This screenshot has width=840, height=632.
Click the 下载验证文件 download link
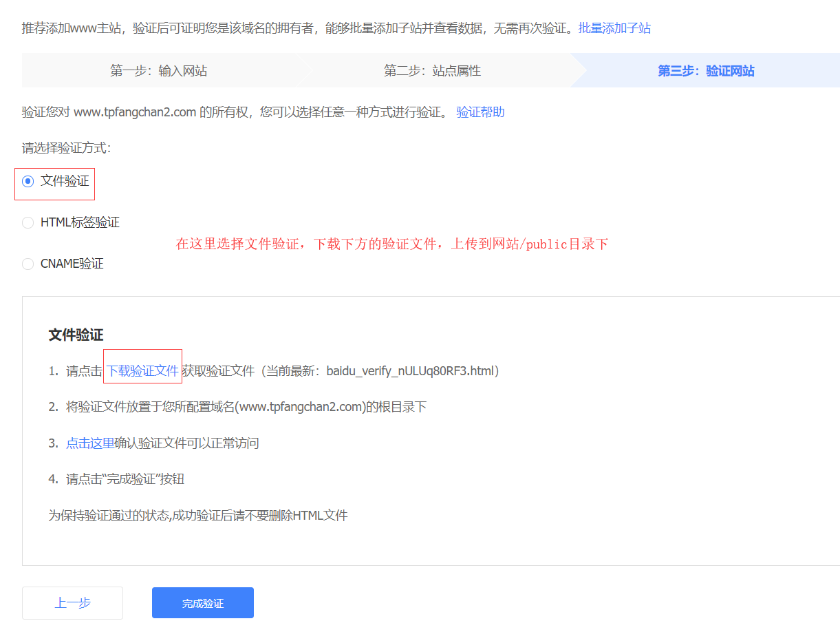[x=142, y=371]
